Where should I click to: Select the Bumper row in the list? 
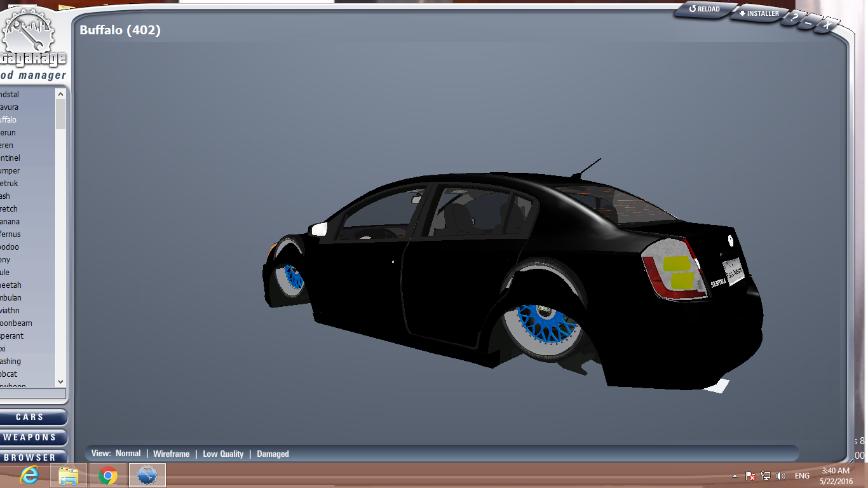(27, 171)
